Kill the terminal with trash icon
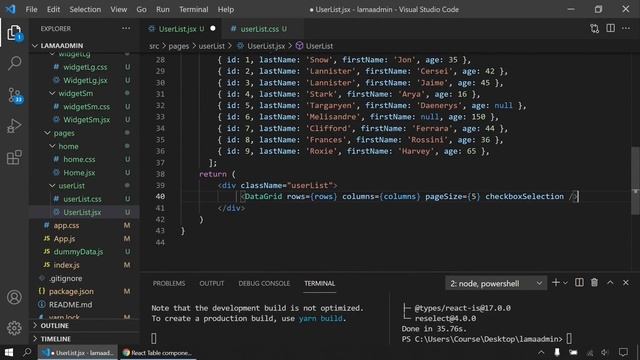Viewport: 640px width, 360px height. [x=594, y=282]
